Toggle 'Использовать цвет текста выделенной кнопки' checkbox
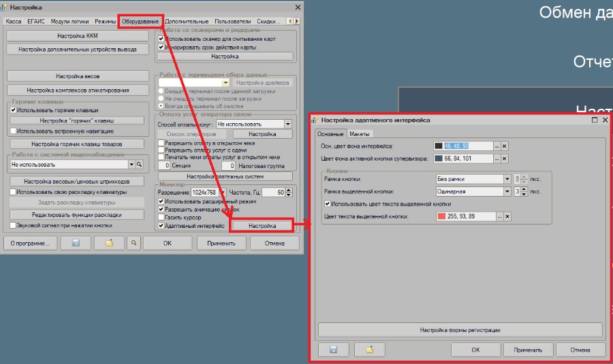 pyautogui.click(x=327, y=204)
